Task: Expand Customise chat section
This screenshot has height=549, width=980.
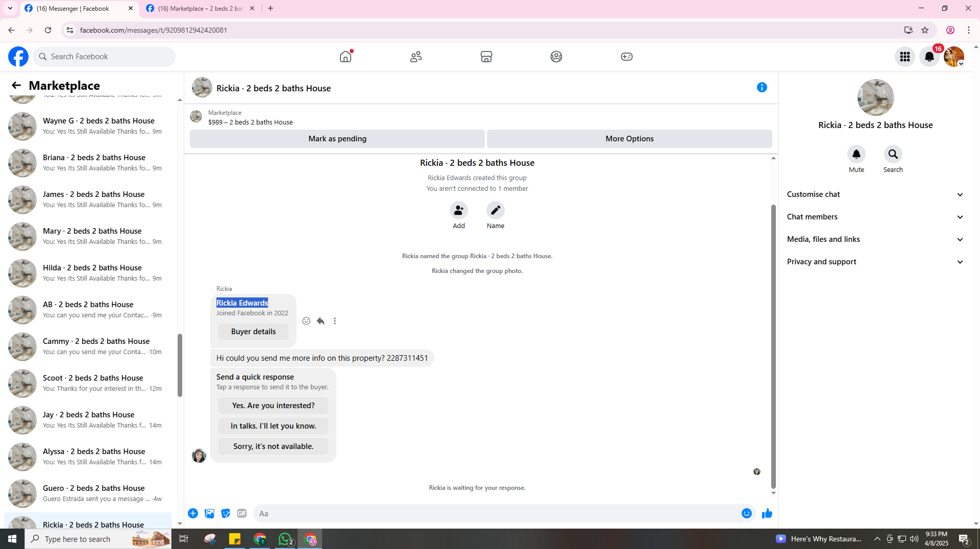Action: click(875, 194)
